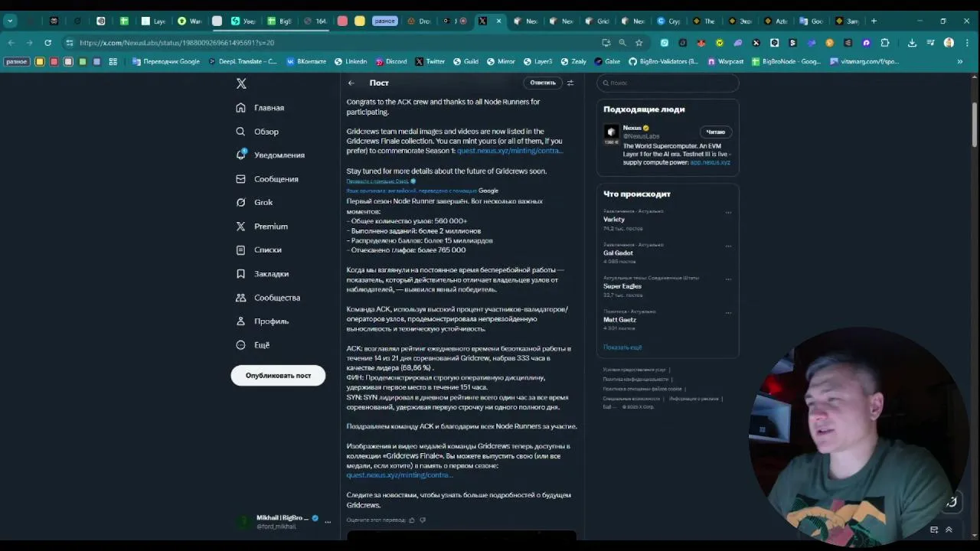Expand tab search dropdown
Viewport: 980px width, 551px height.
coord(10,21)
